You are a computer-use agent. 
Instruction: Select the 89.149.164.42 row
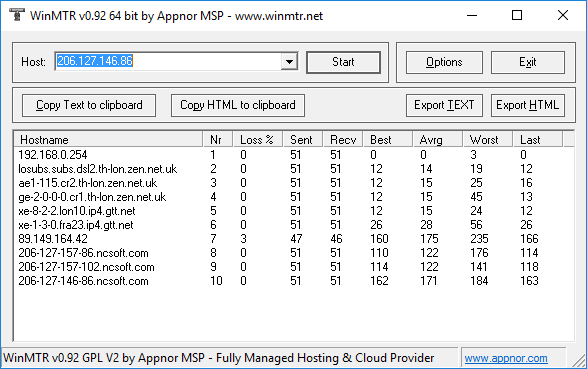294,239
